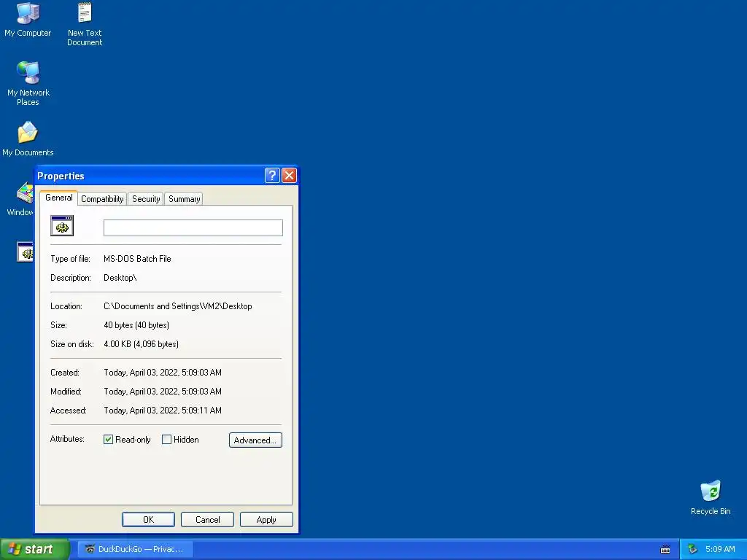Click the network tray icon near the clock
Viewport: 747px width, 560px height.
(692, 550)
